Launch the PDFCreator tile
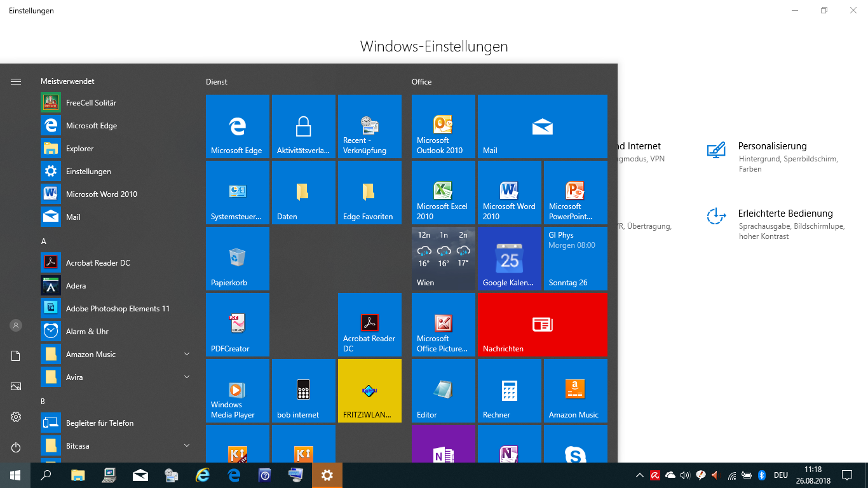868x488 pixels. point(238,325)
